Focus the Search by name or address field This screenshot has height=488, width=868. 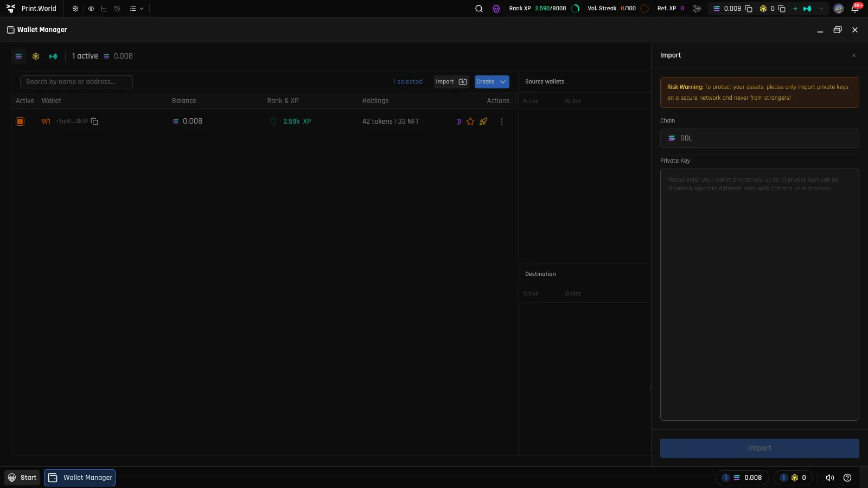[x=76, y=82]
